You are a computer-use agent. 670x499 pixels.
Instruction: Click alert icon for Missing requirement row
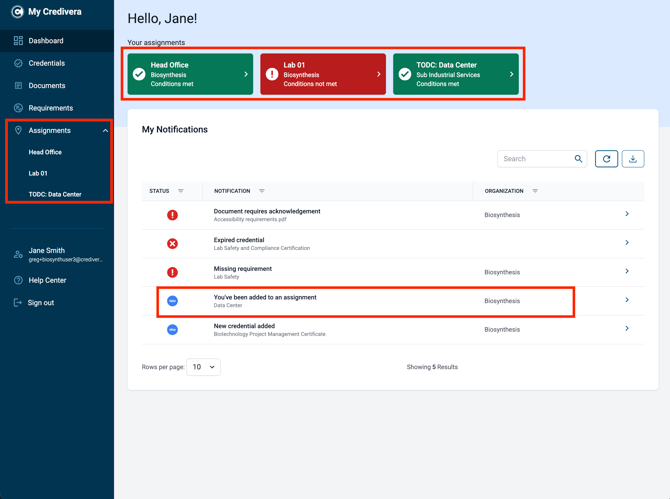(x=172, y=272)
